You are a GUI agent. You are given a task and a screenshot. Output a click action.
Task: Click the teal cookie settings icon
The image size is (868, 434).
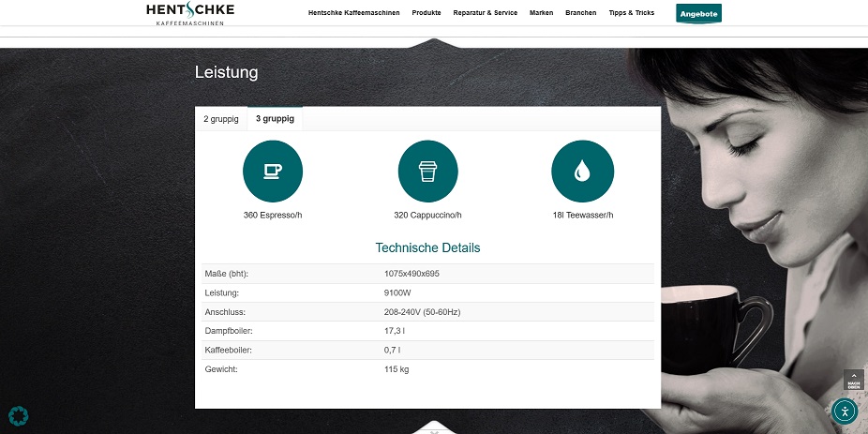pyautogui.click(x=18, y=415)
